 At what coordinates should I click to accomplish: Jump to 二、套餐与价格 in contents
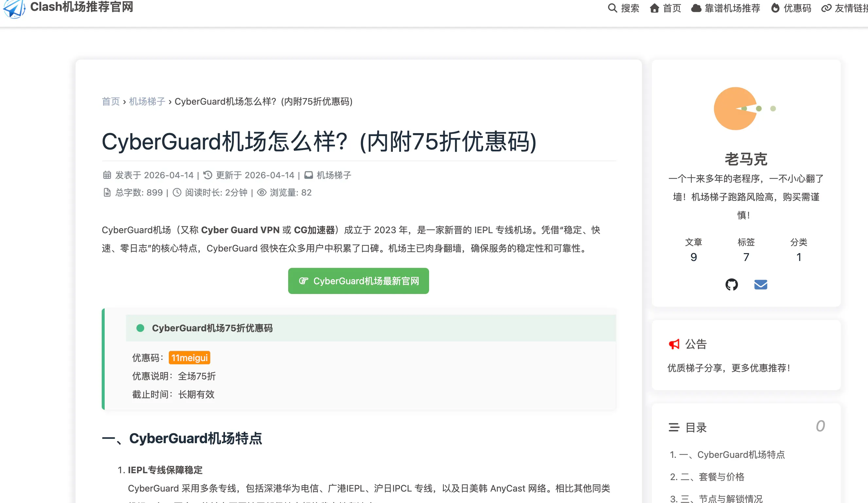pyautogui.click(x=707, y=477)
